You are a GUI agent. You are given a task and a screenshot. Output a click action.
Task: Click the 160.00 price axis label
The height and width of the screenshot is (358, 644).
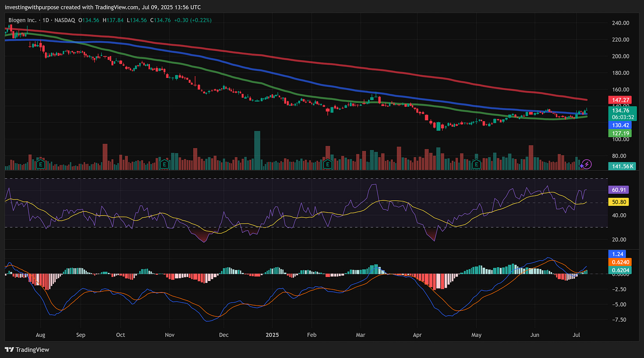621,89
